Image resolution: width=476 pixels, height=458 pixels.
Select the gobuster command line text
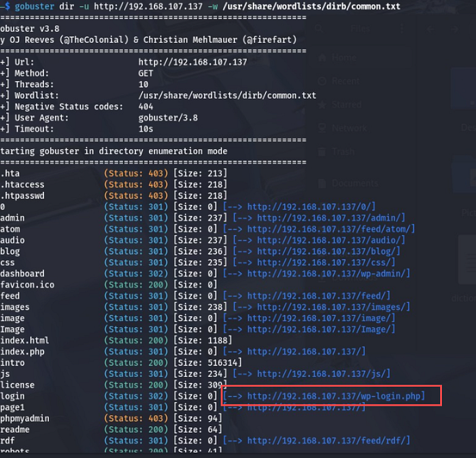pyautogui.click(x=207, y=6)
